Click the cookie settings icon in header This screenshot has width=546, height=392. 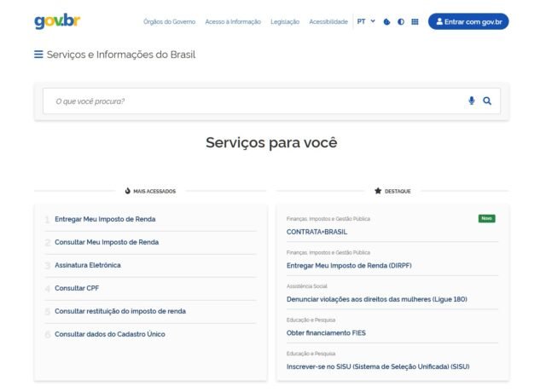point(387,21)
